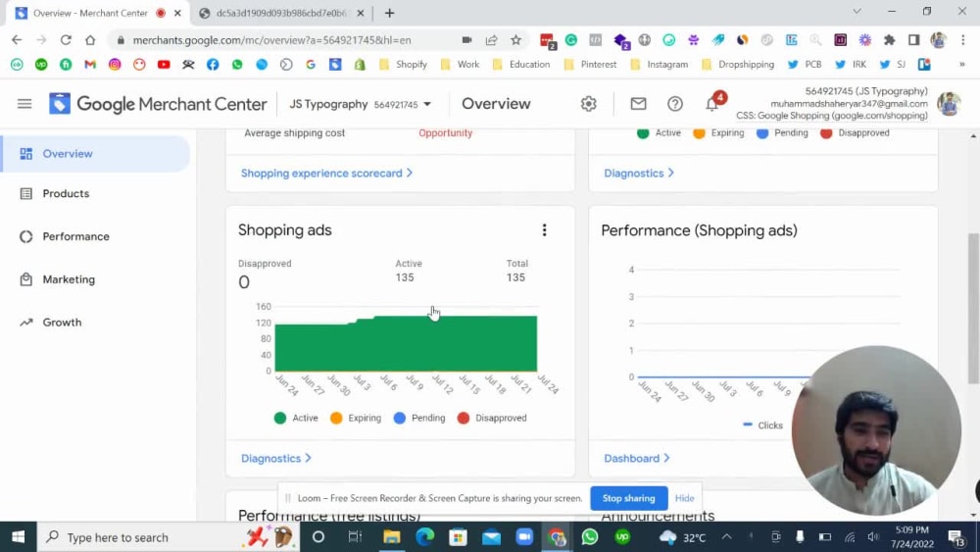This screenshot has height=552, width=980.
Task: Reload the page
Action: [x=66, y=40]
